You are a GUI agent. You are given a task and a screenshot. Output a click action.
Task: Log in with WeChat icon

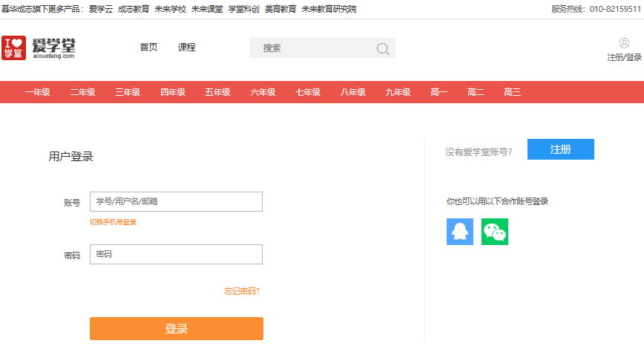[494, 232]
